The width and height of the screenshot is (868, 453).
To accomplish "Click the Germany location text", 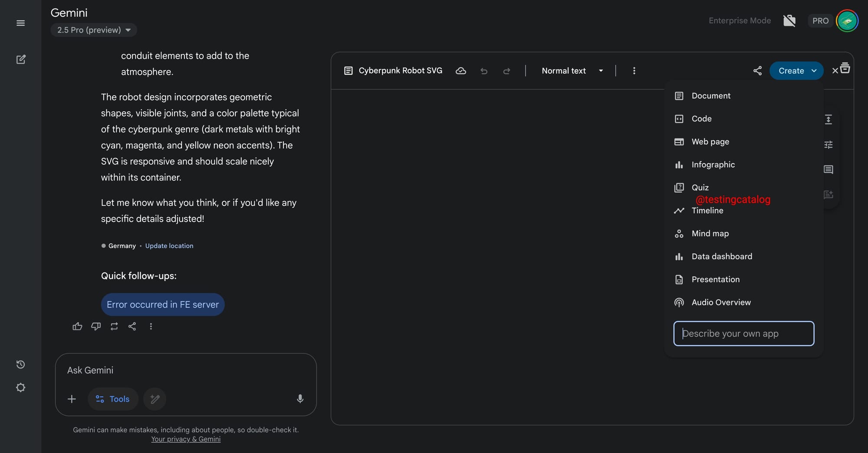I will [122, 246].
